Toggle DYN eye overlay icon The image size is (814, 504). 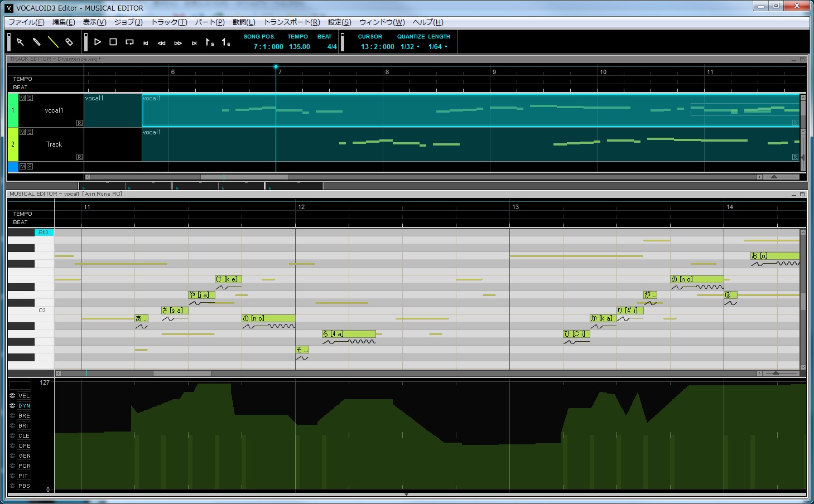[12, 405]
